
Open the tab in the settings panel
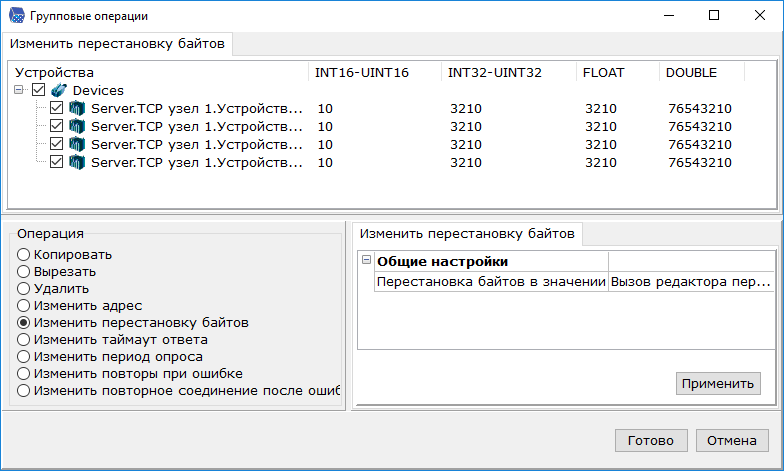467,234
